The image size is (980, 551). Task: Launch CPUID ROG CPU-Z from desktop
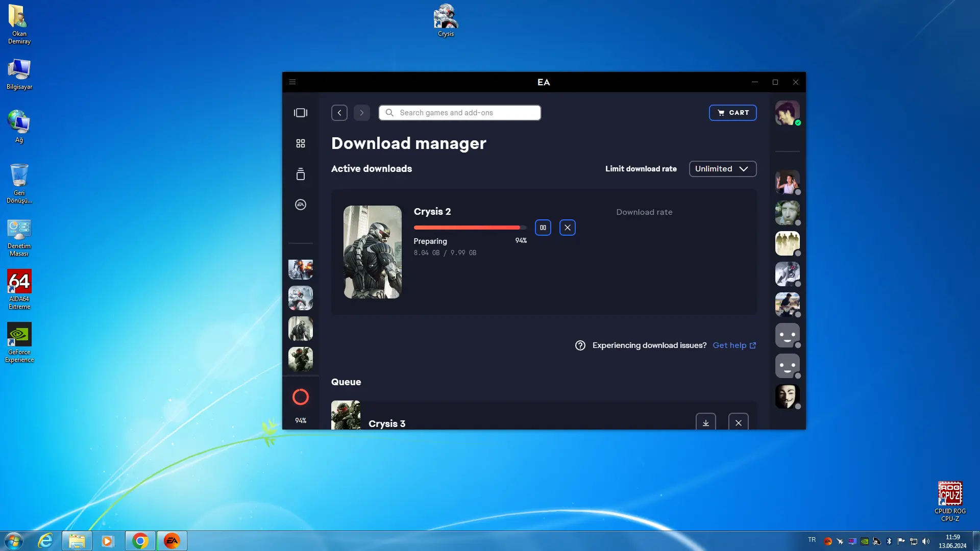(950, 502)
